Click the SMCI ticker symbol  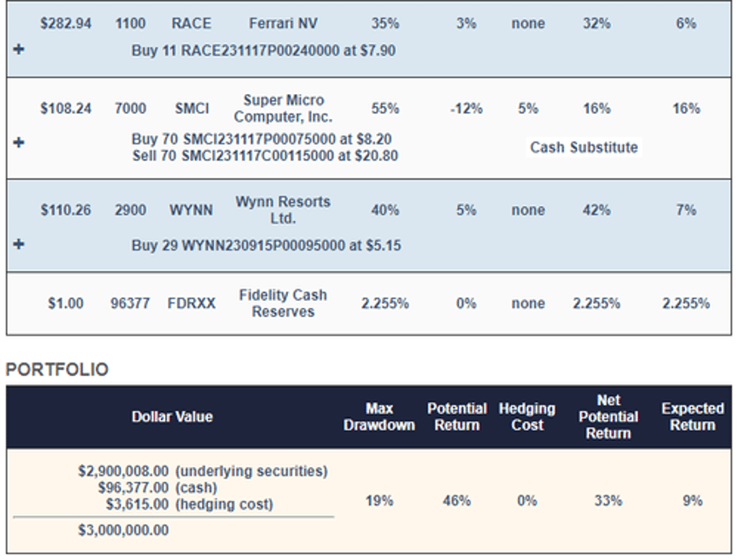[191, 109]
